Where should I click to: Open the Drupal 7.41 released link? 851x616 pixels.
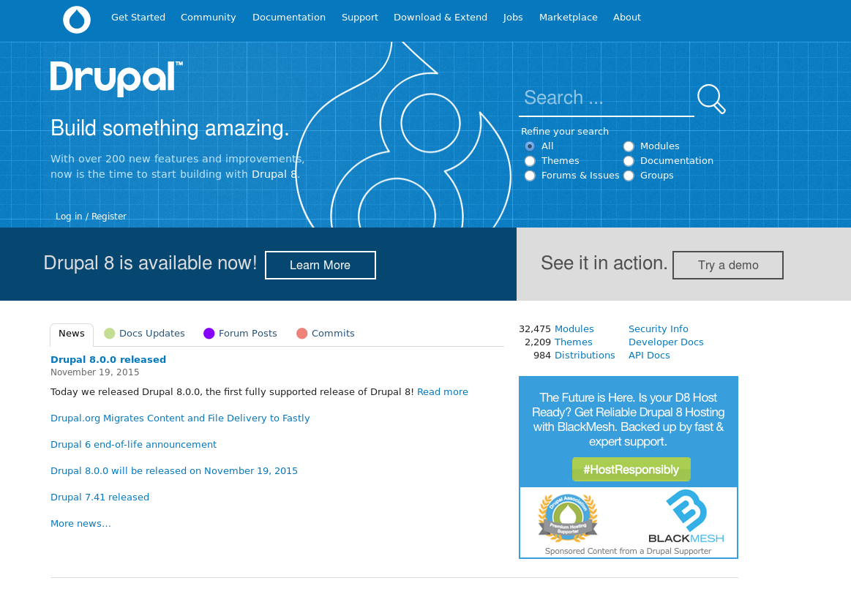(100, 497)
